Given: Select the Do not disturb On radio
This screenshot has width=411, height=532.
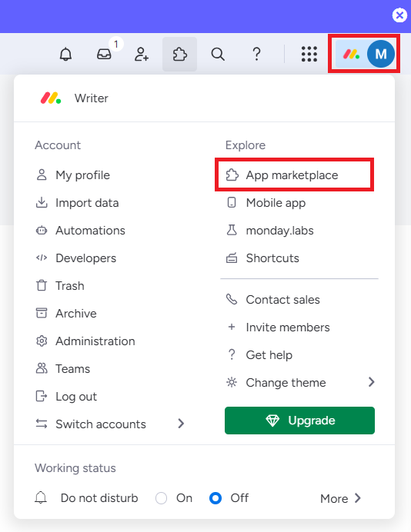Looking at the screenshot, I should (x=161, y=498).
